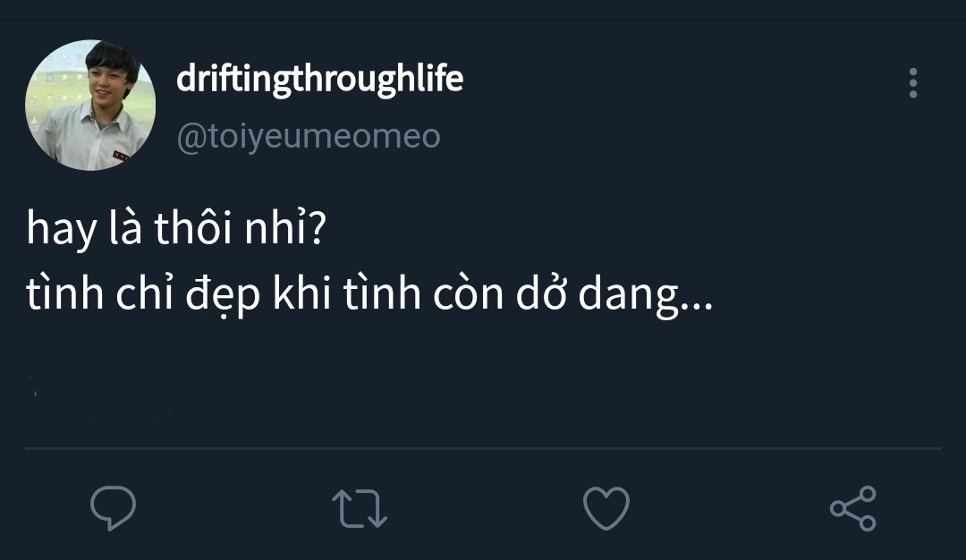Screen dimensions: 966x560
Task: Expand the tweet overflow menu
Action: coord(912,83)
